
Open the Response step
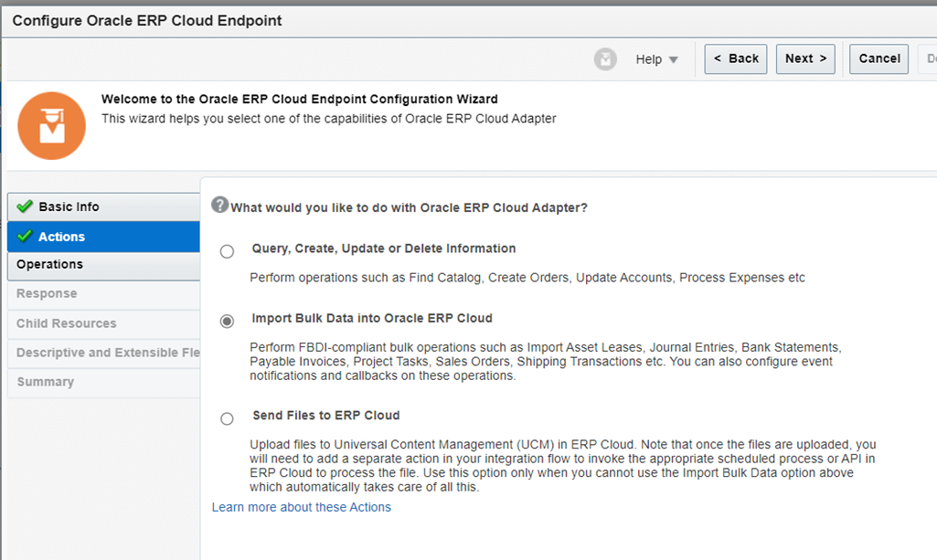point(103,294)
